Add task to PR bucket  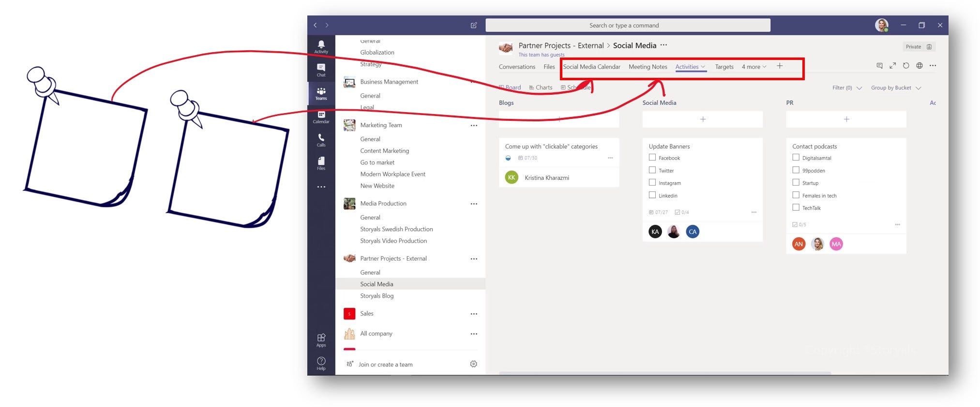tap(846, 119)
